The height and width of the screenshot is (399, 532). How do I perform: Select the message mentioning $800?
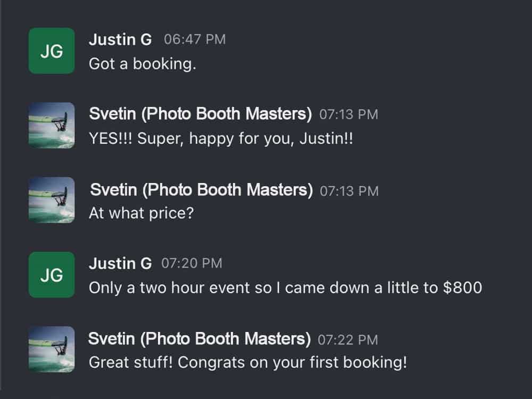tap(285, 288)
